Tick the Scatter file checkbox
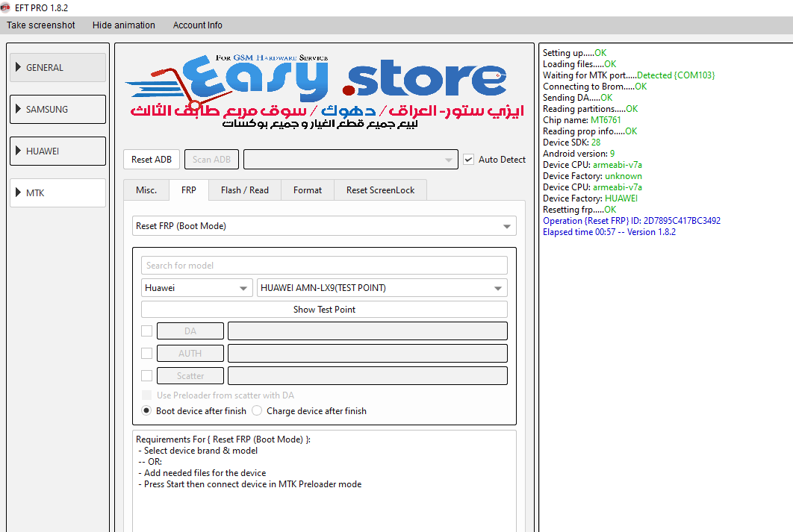Image resolution: width=793 pixels, height=532 pixels. point(146,376)
